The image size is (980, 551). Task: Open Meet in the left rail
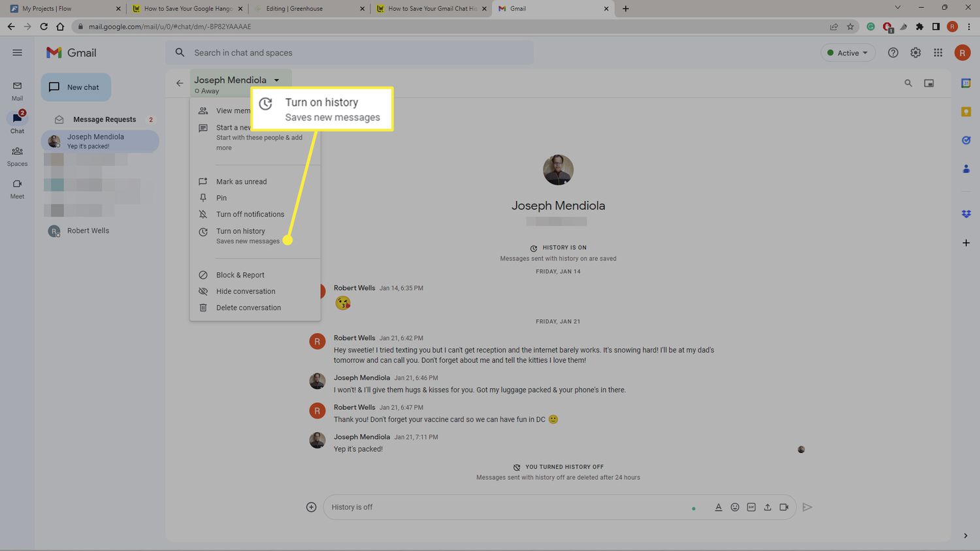(17, 189)
